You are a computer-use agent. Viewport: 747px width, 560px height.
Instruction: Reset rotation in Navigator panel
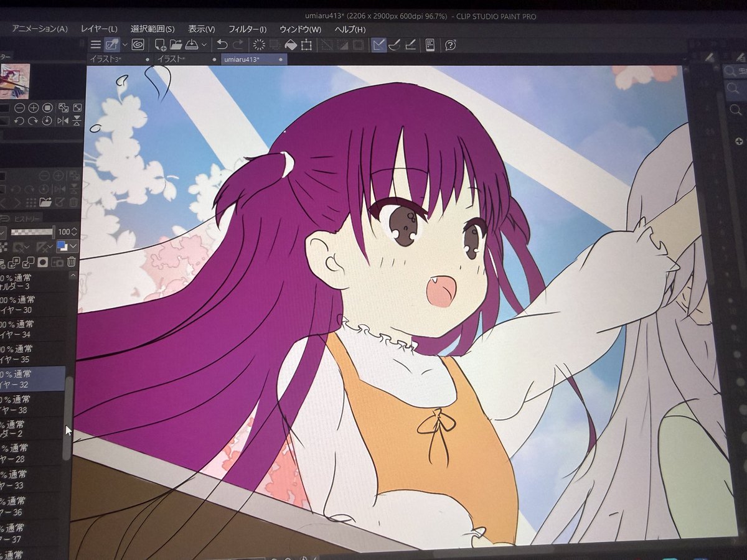coord(47,121)
